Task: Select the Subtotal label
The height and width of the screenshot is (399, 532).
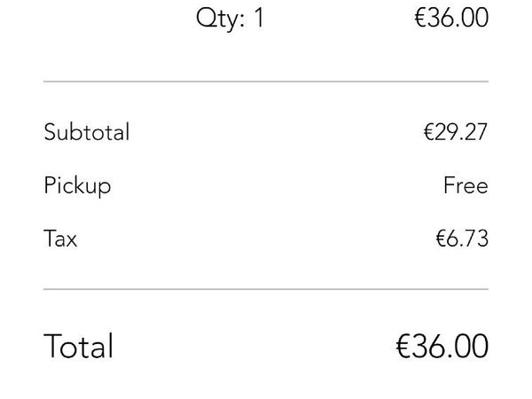Action: (x=87, y=133)
